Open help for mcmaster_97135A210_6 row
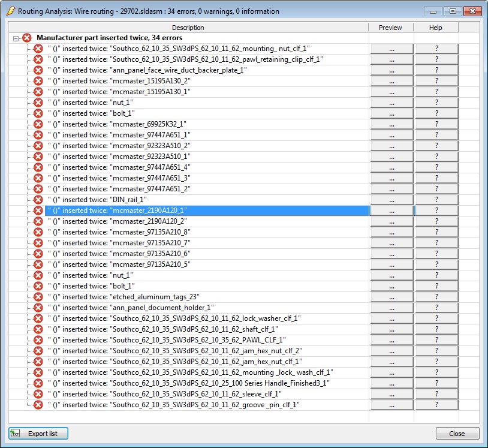Screen dimensions: 488x448 pyautogui.click(x=436, y=254)
